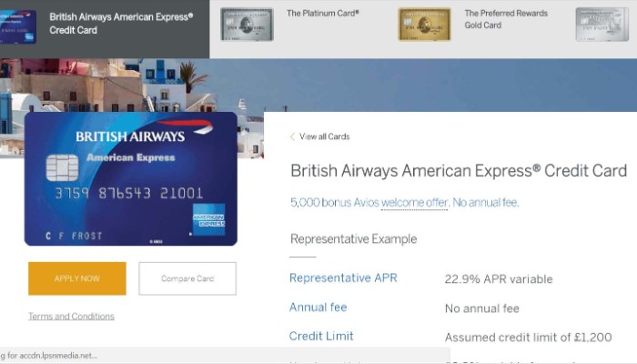The width and height of the screenshot is (637, 364).
Task: Click the Preferred Rewards Gold Card image
Action: click(424, 25)
